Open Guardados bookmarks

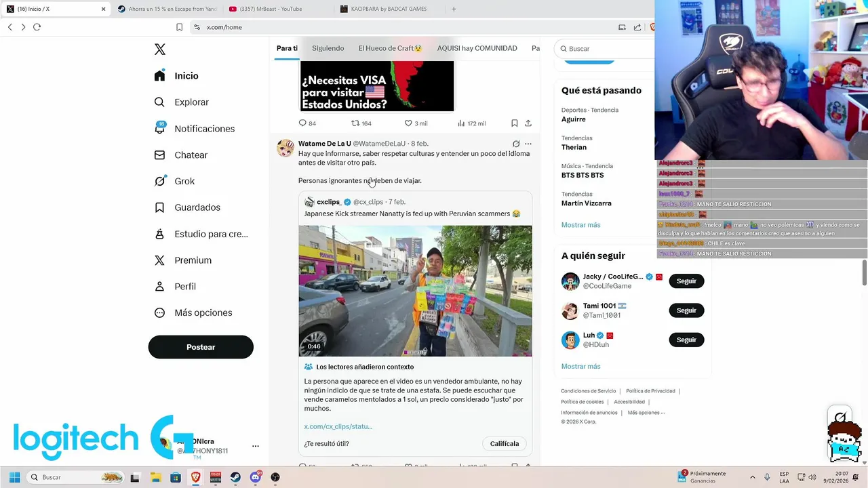187,207
